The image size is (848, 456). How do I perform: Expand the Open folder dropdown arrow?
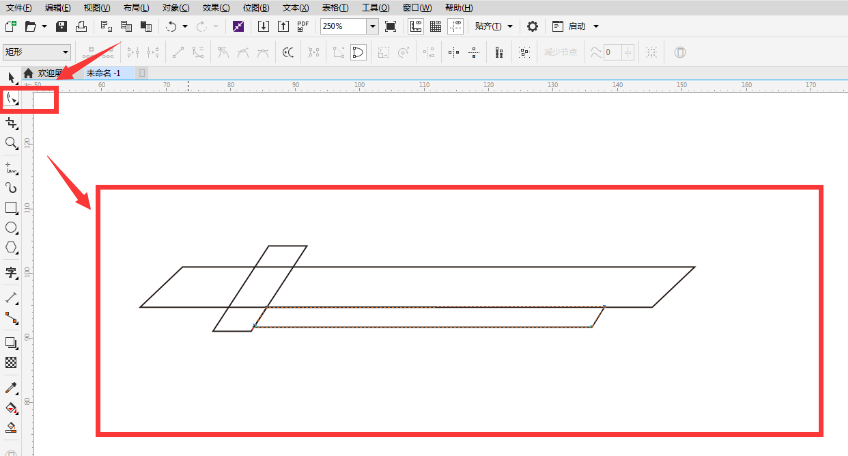pyautogui.click(x=44, y=26)
